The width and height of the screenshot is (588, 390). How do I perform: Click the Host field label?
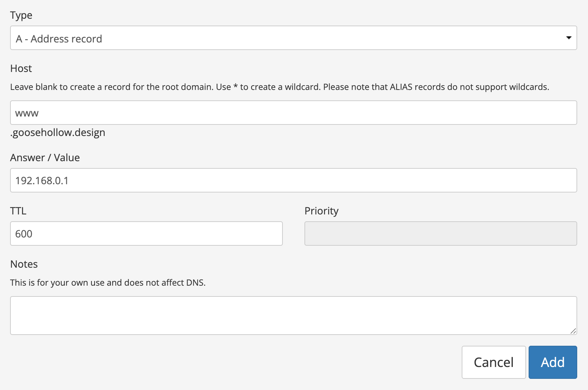coord(21,68)
